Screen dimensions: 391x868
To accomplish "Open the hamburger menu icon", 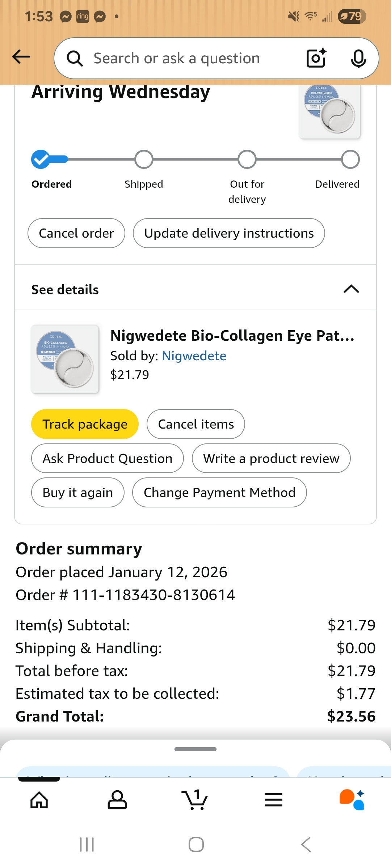I will tap(273, 800).
